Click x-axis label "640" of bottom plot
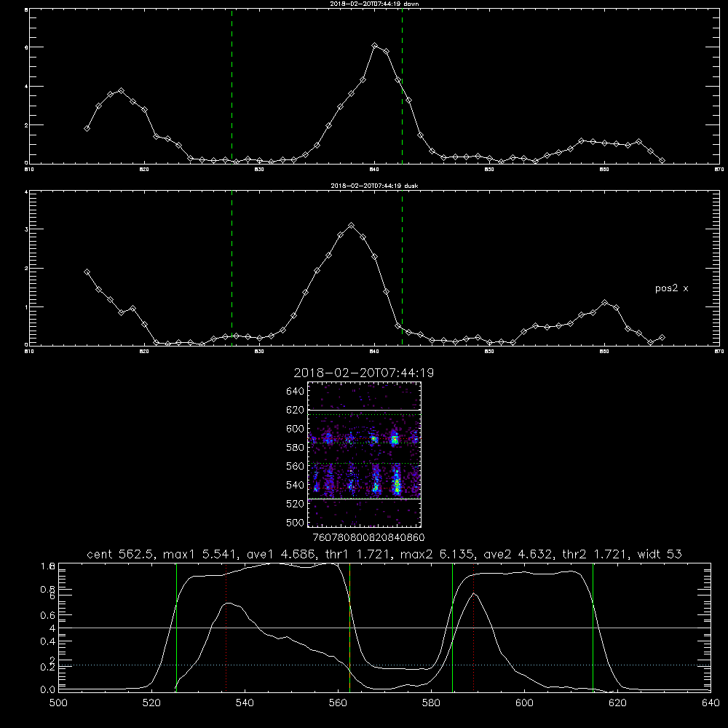 click(711, 703)
